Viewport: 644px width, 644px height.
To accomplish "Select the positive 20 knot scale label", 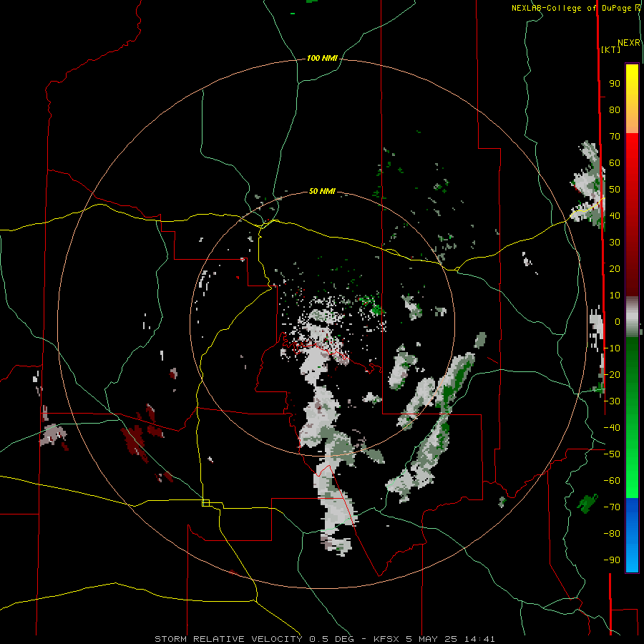I will coord(615,269).
